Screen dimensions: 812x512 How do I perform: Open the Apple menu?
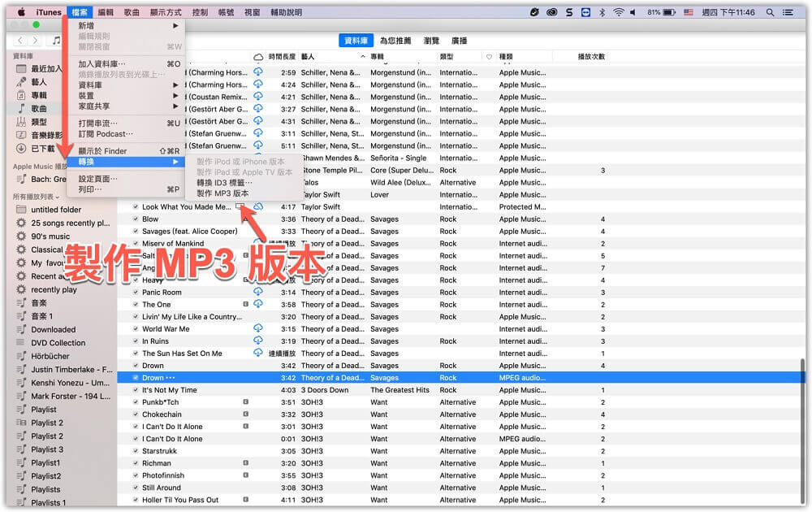click(x=21, y=12)
